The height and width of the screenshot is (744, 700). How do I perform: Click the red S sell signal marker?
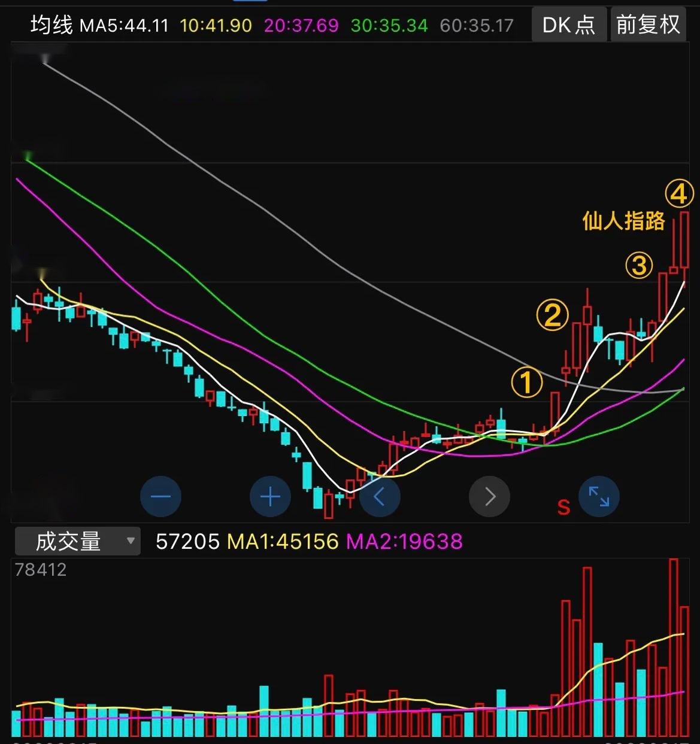[562, 506]
